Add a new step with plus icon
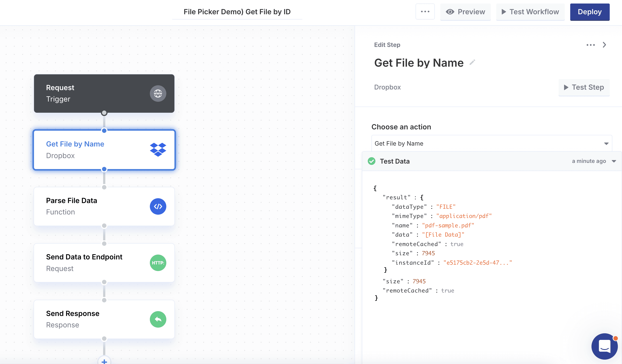 click(104, 361)
